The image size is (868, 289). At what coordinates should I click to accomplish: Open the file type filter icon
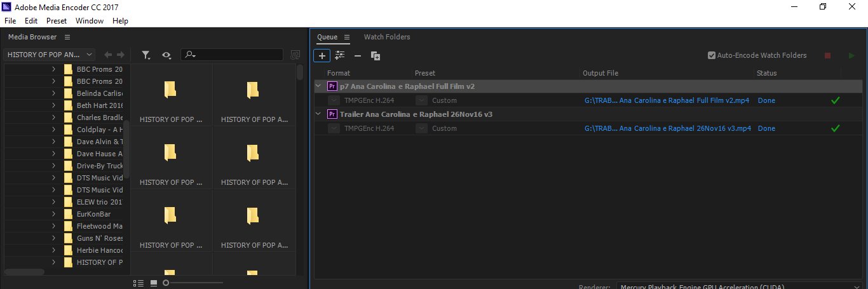click(x=146, y=55)
